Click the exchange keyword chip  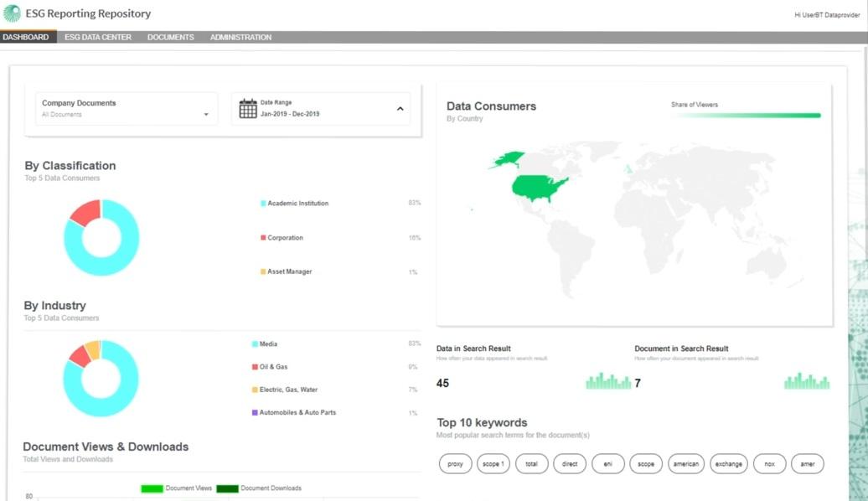click(729, 464)
